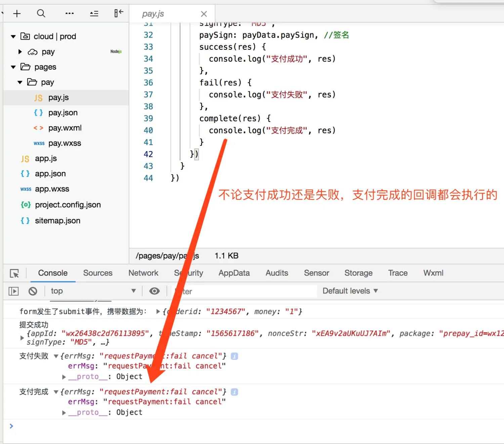The height and width of the screenshot is (444, 504).
Task: Open the Storage tab
Action: (x=359, y=273)
